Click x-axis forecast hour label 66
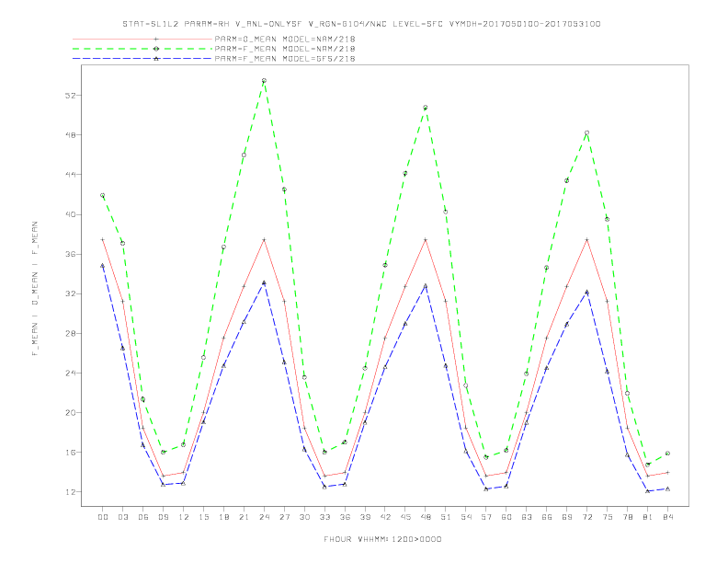The width and height of the screenshot is (728, 563). [547, 517]
